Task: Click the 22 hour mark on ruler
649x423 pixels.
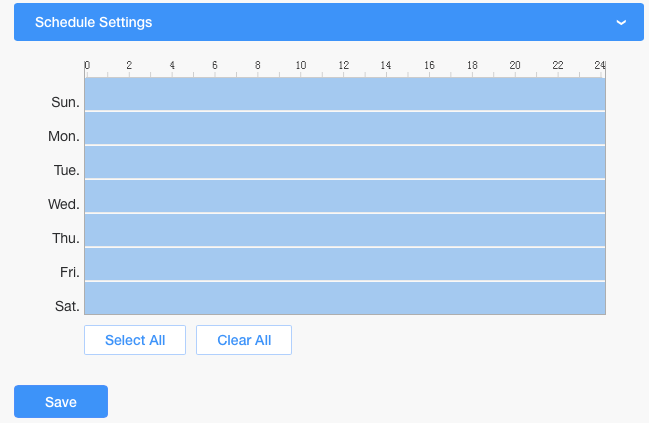Action: coord(558,66)
